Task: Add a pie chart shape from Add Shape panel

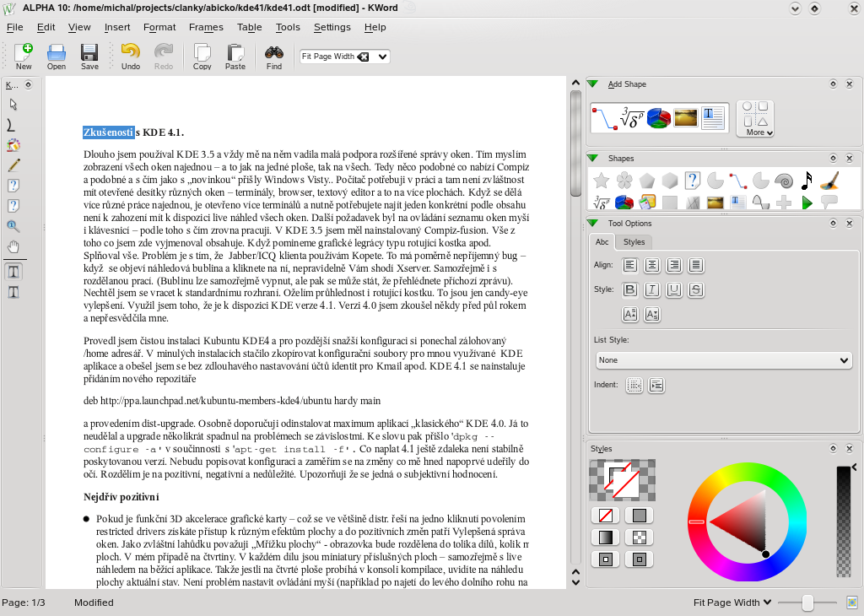Action: pos(658,117)
